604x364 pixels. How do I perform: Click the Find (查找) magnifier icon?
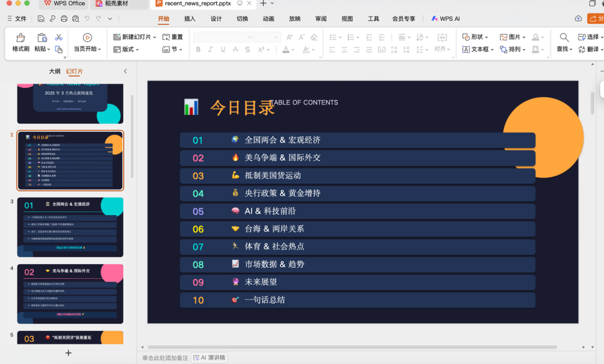click(564, 37)
